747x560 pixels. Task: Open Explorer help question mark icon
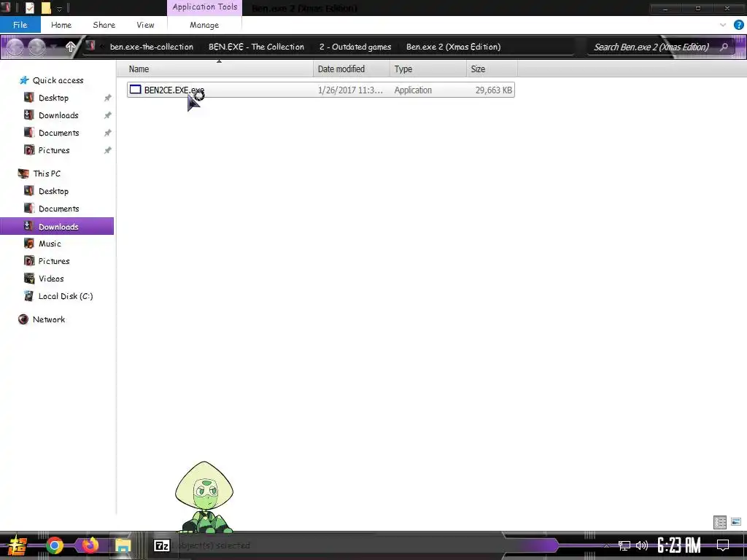[738, 25]
